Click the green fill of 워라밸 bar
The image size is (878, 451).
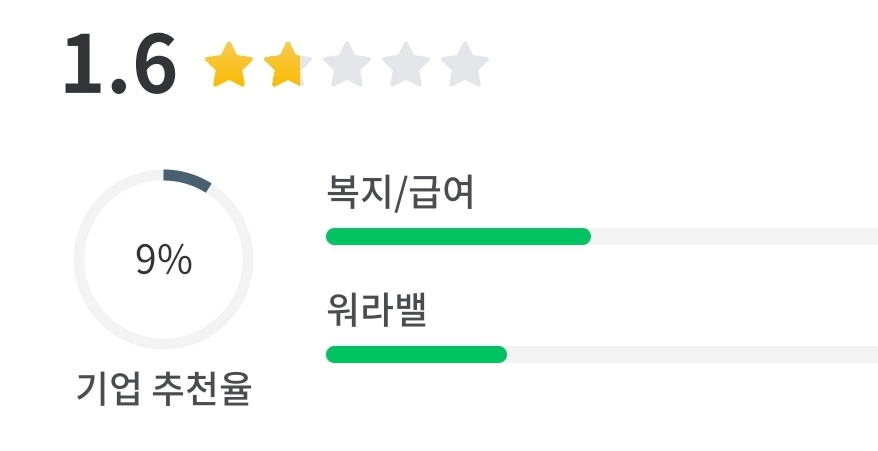pyautogui.click(x=416, y=354)
